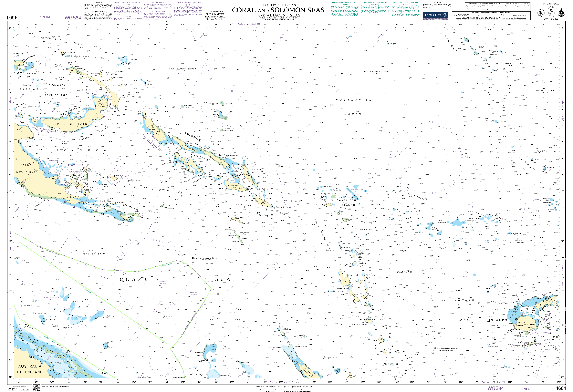This screenshot has width=573, height=392.
Task: Click the anchor-shaped crest in the chart series header
Action: point(562,12)
